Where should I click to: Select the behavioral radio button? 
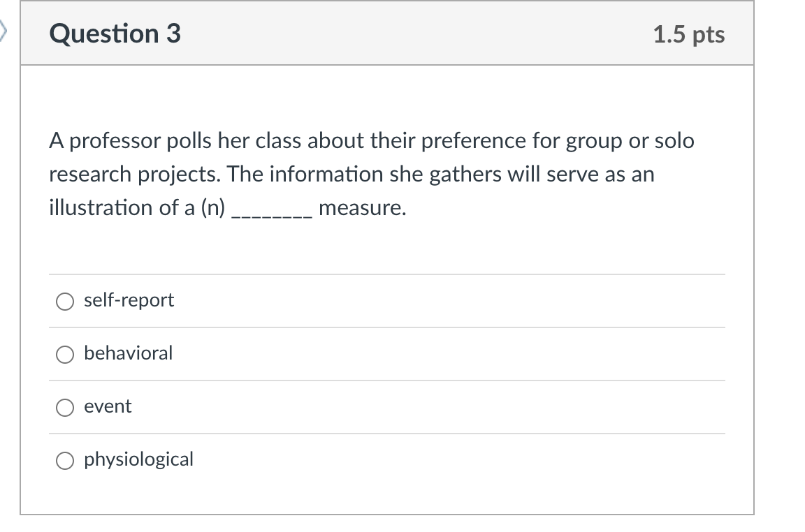(65, 355)
